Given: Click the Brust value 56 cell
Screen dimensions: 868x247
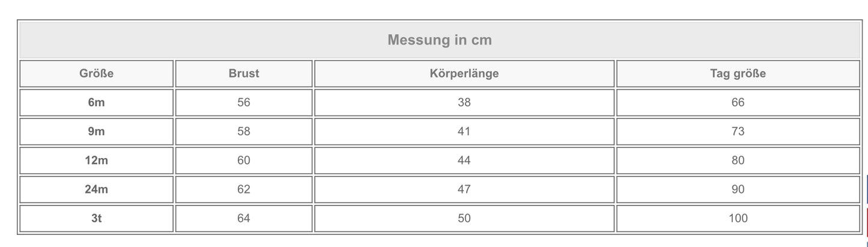Looking at the screenshot, I should 244,103.
